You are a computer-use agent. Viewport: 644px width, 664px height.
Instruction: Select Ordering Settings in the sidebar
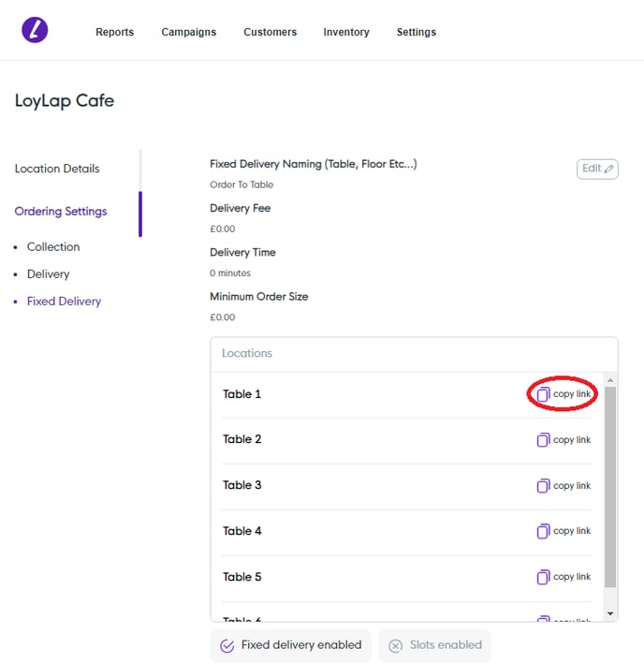(x=61, y=212)
